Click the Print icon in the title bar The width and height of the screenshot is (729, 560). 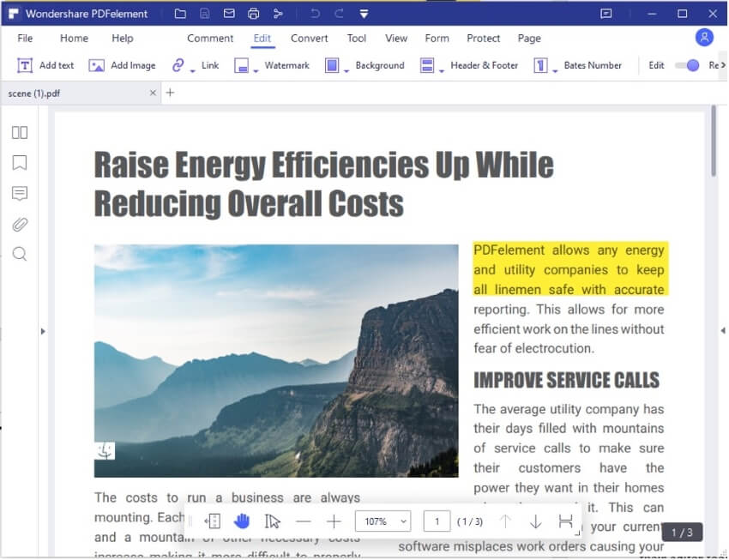[253, 14]
